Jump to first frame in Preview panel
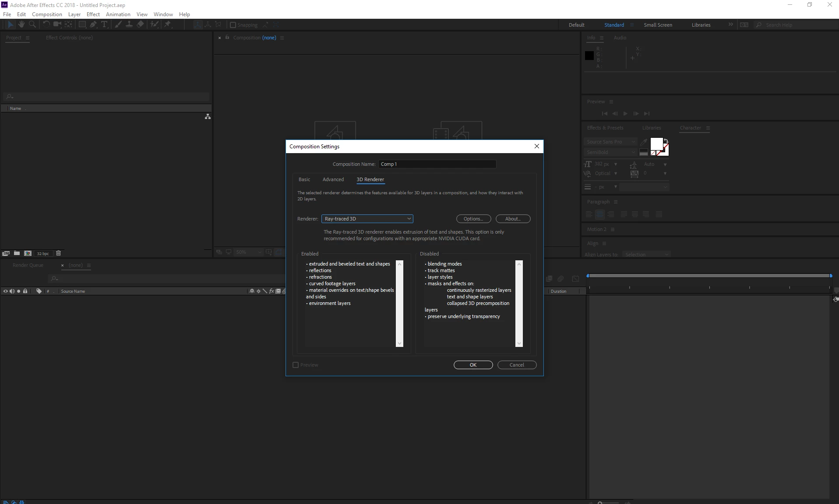 (x=605, y=114)
